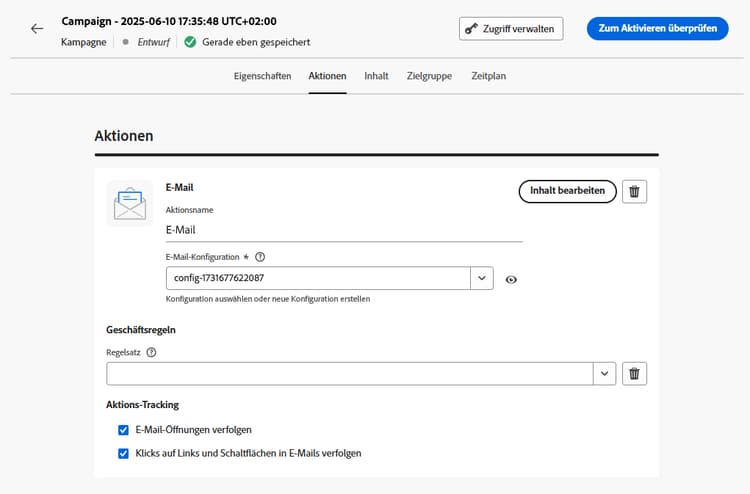Click the Inhalt bearbeiten button
This screenshot has width=750, height=494.
[x=567, y=192]
